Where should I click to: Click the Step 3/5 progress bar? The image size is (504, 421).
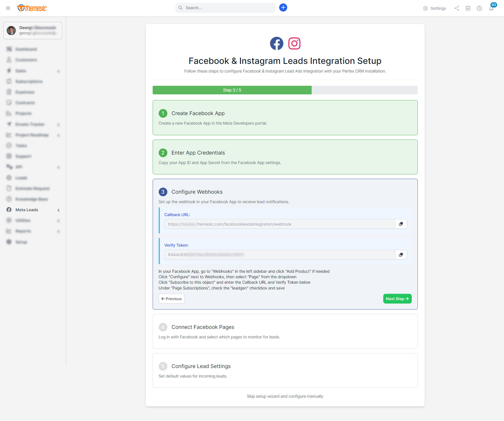[x=232, y=90]
